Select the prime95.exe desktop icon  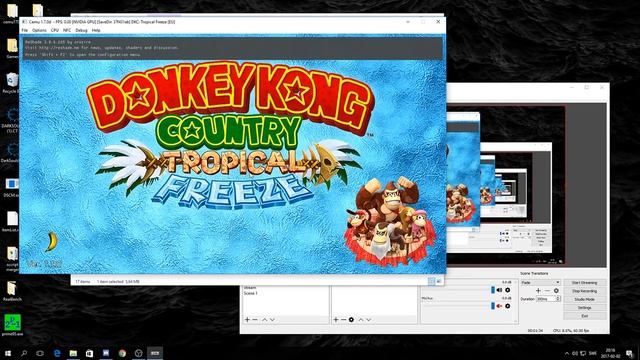click(x=12, y=325)
